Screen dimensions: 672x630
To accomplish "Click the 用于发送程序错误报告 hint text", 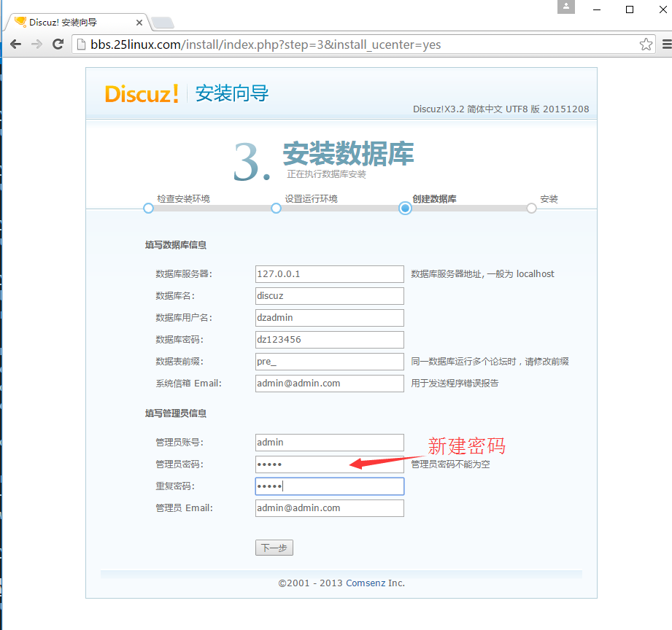I will click(455, 384).
